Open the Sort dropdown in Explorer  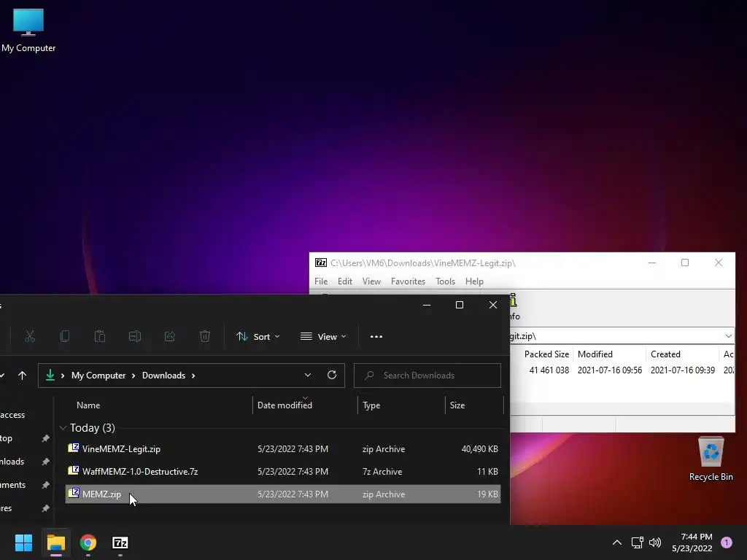click(258, 337)
